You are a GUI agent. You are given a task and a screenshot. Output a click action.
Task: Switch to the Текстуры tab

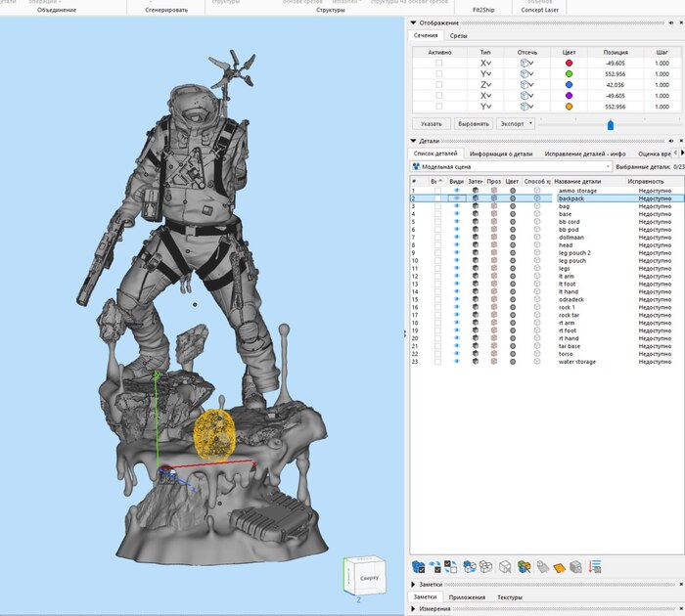coord(510,597)
